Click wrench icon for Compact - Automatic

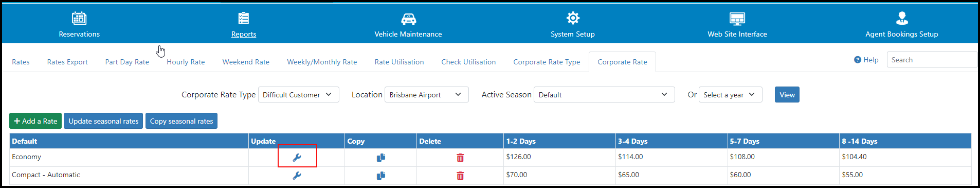pos(297,176)
